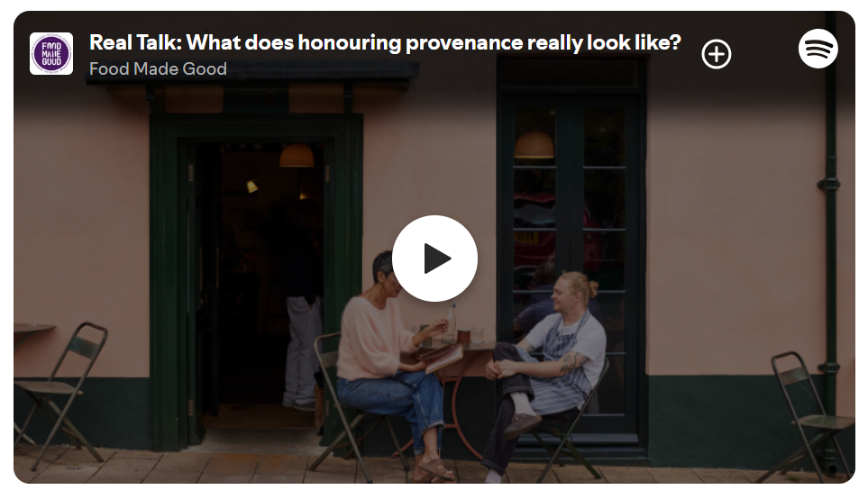Screen dimensions: 868x499
Task: Open the Food Made Good show link
Action: click(x=158, y=68)
